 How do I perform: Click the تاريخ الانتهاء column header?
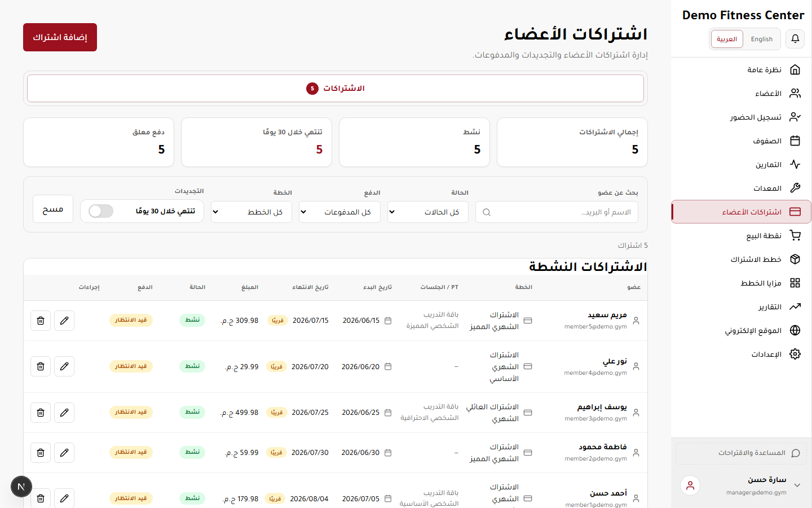(310, 287)
